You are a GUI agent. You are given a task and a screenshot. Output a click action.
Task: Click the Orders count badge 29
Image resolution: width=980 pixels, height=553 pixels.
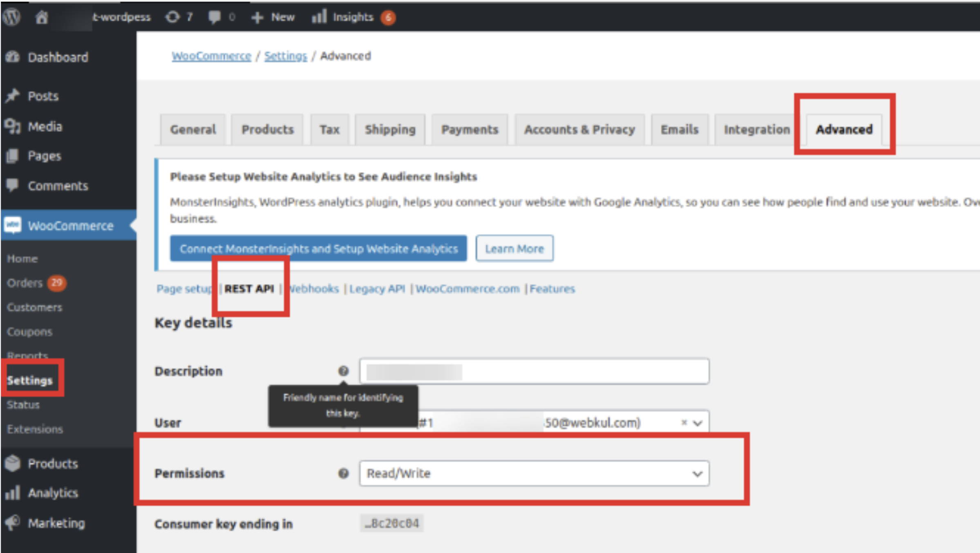click(x=57, y=282)
